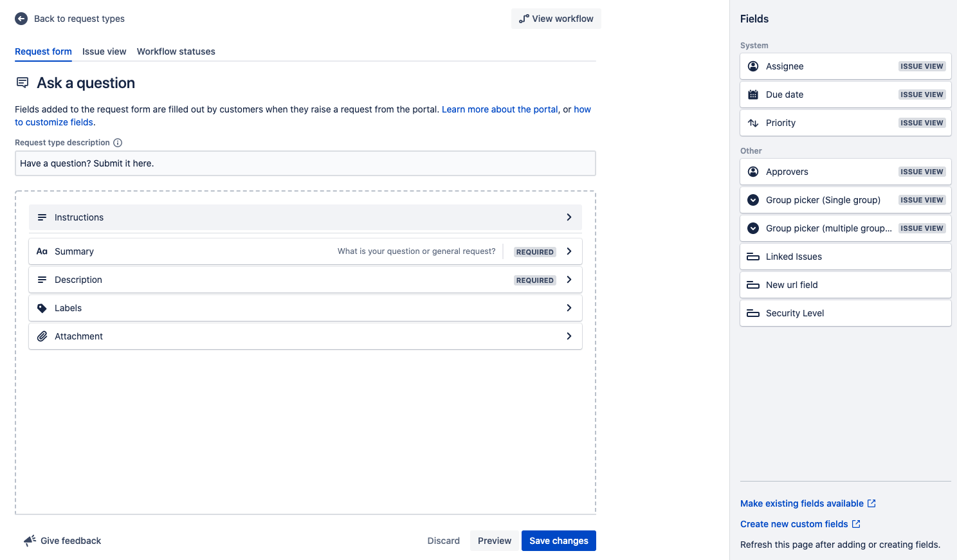Open the Workflow statuses tab
The height and width of the screenshot is (560, 957).
[x=176, y=51]
